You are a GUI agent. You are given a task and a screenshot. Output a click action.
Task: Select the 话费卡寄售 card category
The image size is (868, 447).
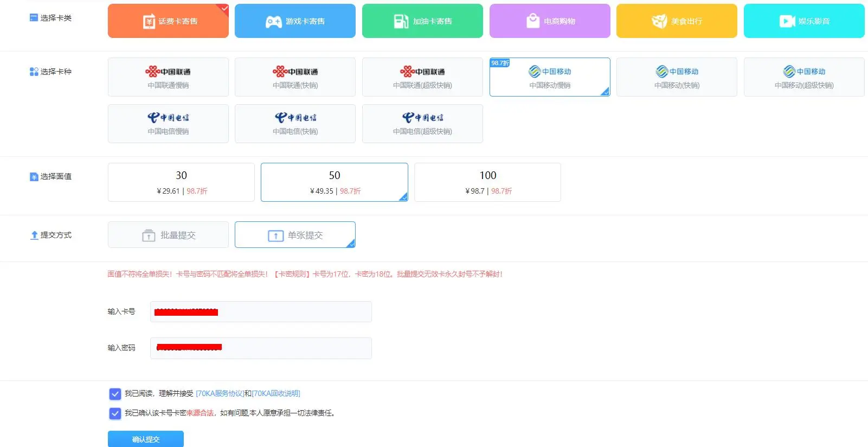168,21
